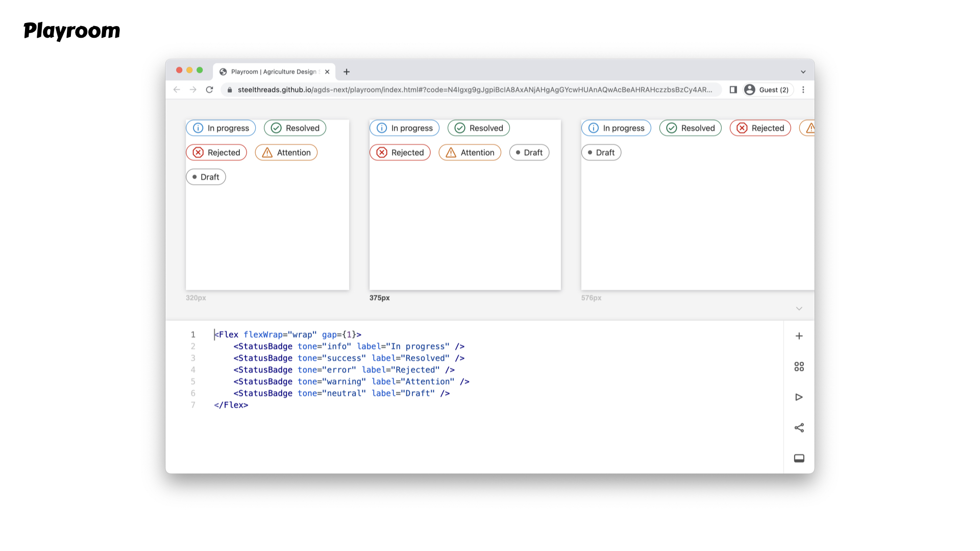Select the Playroom Agriculture Design tab
The width and height of the screenshot is (980, 551).
pyautogui.click(x=273, y=72)
